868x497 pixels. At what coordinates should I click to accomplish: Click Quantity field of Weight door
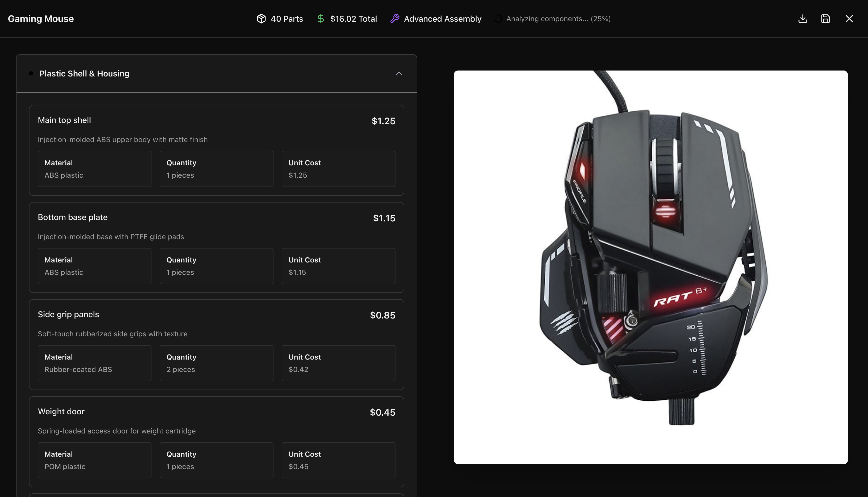click(x=217, y=460)
